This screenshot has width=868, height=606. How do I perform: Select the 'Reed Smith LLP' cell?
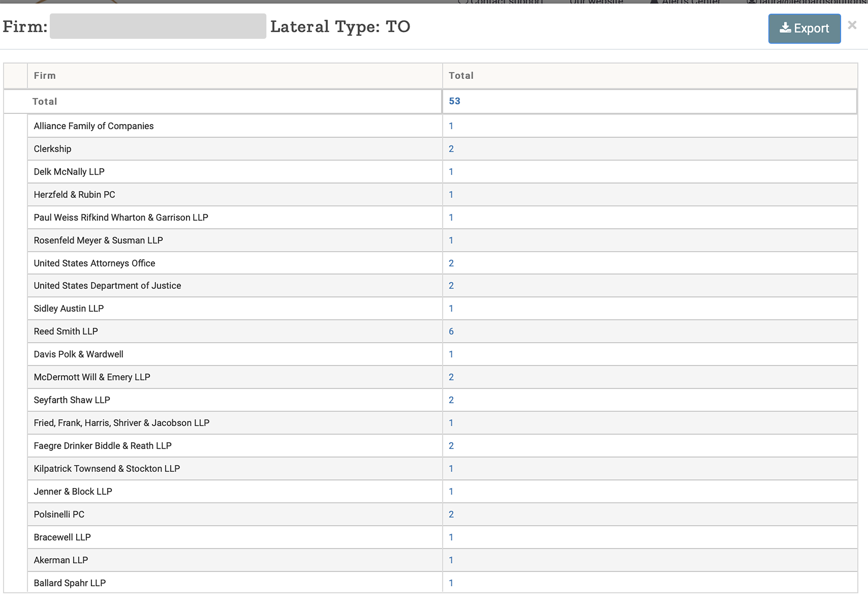click(235, 331)
